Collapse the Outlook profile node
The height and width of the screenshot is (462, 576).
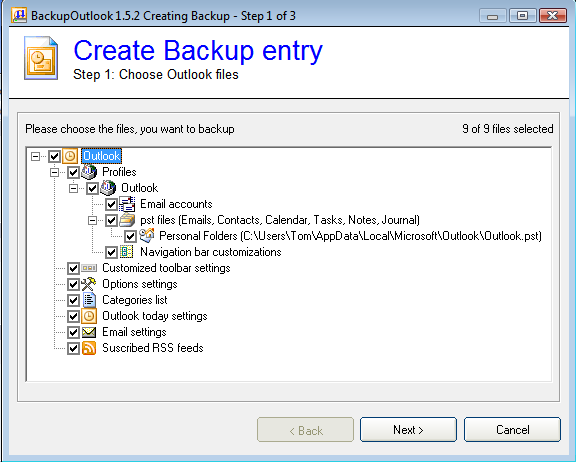pos(73,188)
